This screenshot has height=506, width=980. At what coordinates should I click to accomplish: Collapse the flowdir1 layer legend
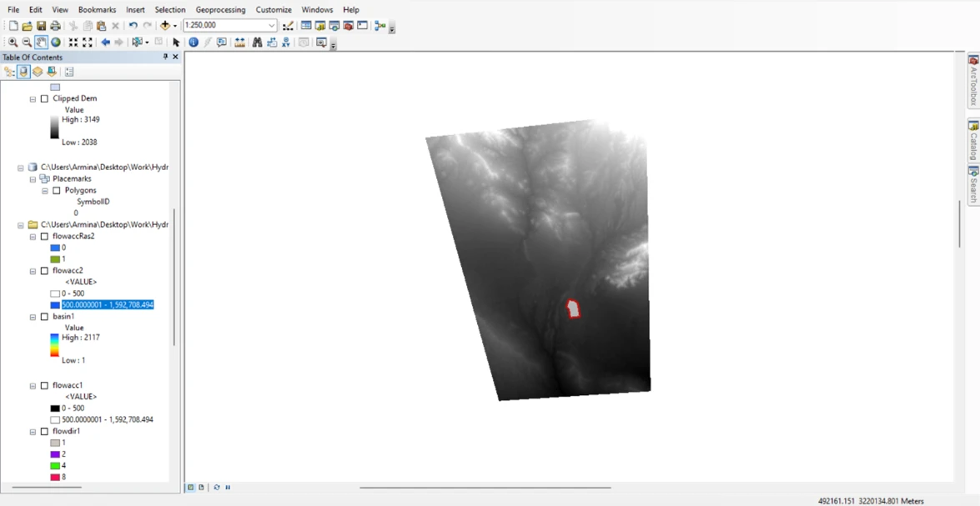pos(33,432)
